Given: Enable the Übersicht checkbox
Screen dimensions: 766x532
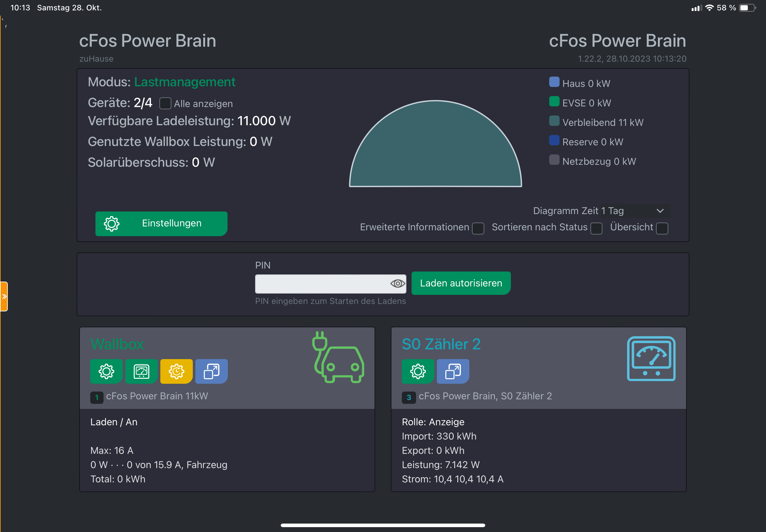Looking at the screenshot, I should pos(662,228).
